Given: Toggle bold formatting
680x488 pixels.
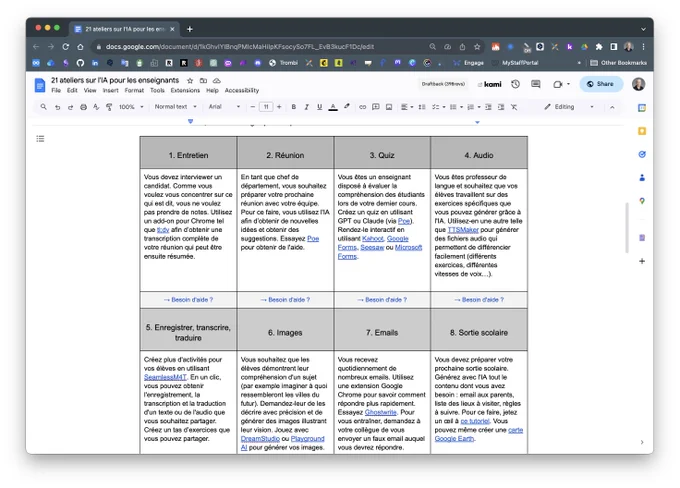Looking at the screenshot, I should pos(294,107).
